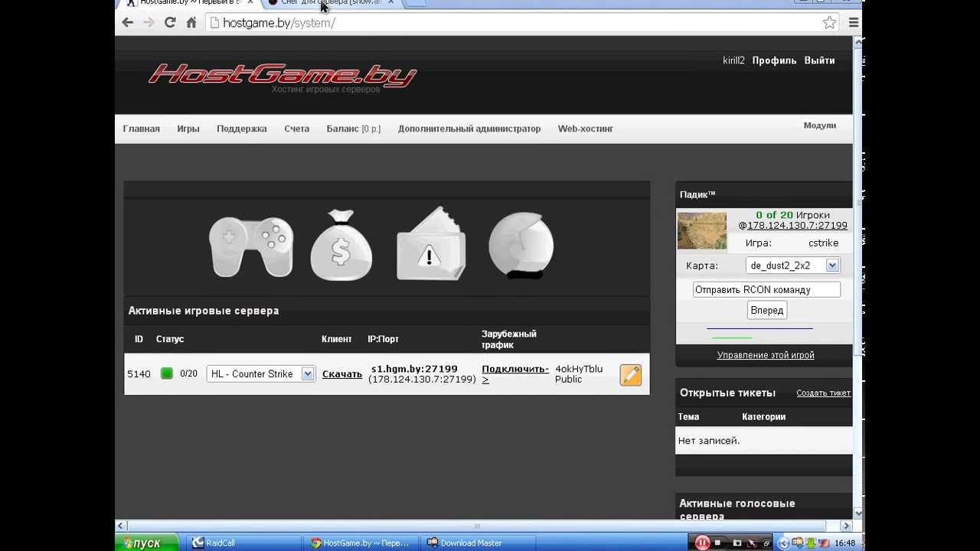Select the HostGame.by Chrome taskbar button
Viewport: 980px width, 551px height.
pyautogui.click(x=361, y=543)
